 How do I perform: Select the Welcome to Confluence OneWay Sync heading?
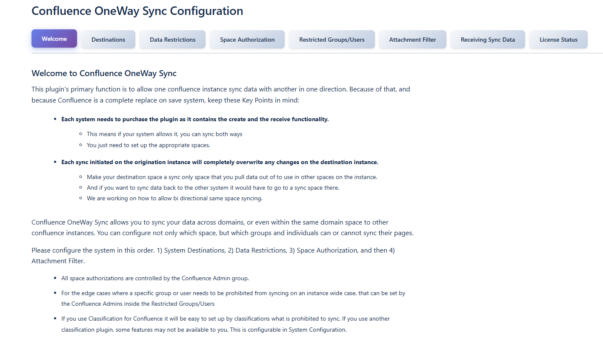(x=104, y=73)
